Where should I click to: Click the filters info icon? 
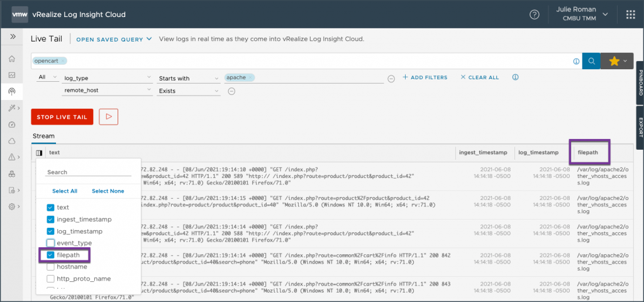coord(516,77)
